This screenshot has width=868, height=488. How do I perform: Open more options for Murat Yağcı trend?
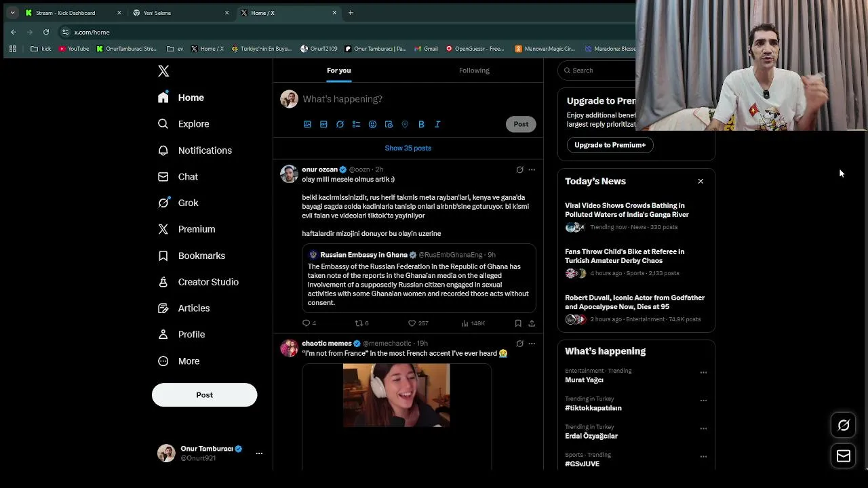[x=703, y=372]
